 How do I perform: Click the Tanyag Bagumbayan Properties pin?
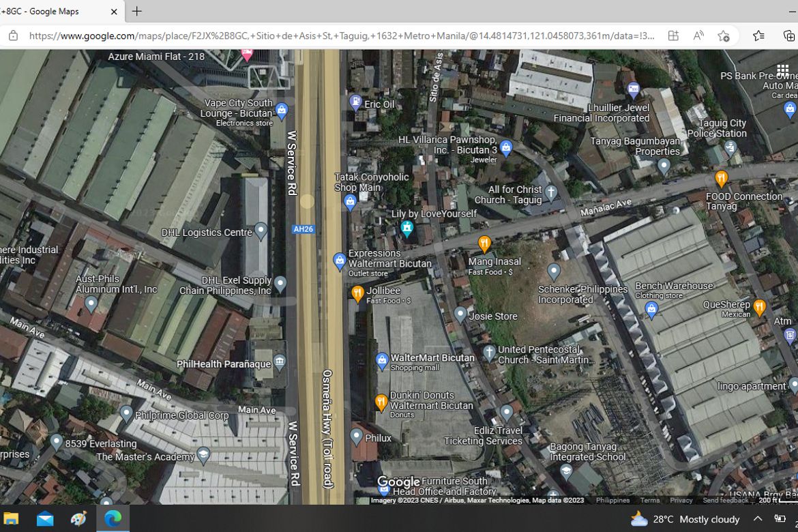(664, 166)
